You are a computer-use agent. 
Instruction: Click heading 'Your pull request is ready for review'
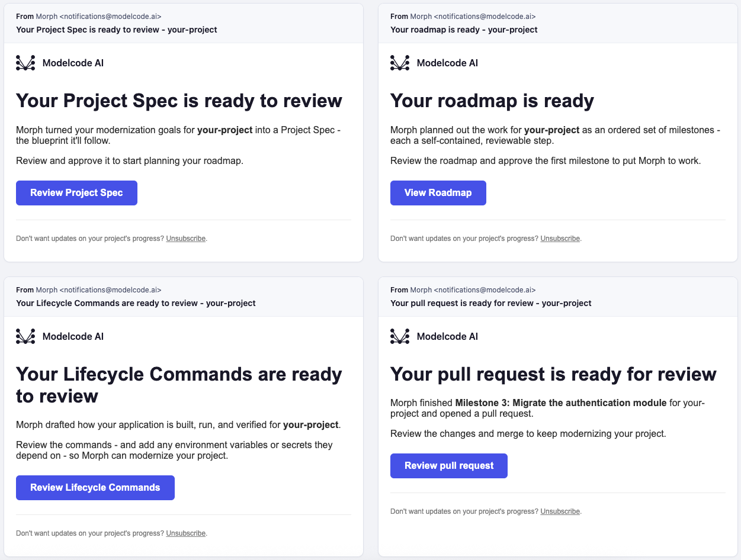click(553, 374)
